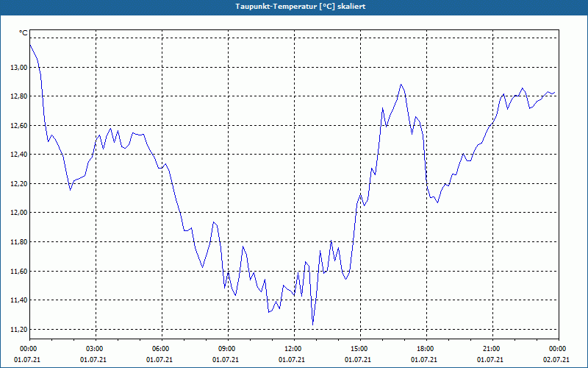The image size is (588, 368).
Task: Click the 15:00 time label
Action: coord(360,349)
